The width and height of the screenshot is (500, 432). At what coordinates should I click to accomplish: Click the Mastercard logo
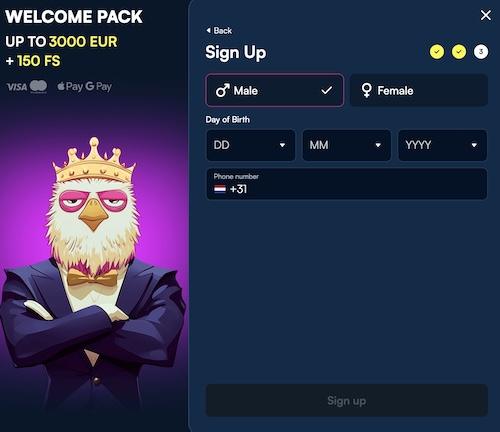click(38, 87)
